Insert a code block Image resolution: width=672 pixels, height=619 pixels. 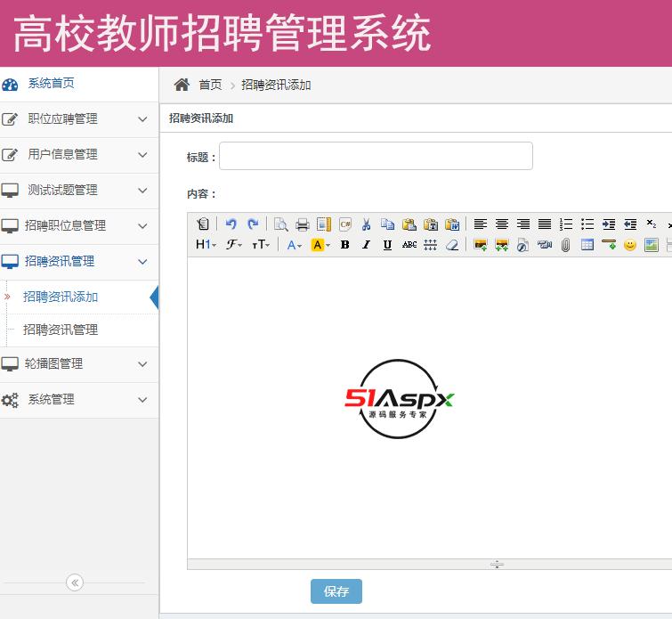pyautogui.click(x=345, y=224)
